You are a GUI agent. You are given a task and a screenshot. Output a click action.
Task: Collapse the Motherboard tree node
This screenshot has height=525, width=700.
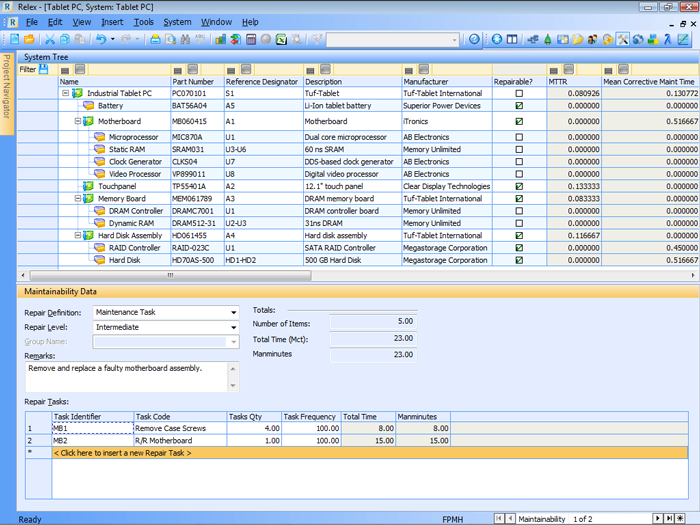click(78, 121)
